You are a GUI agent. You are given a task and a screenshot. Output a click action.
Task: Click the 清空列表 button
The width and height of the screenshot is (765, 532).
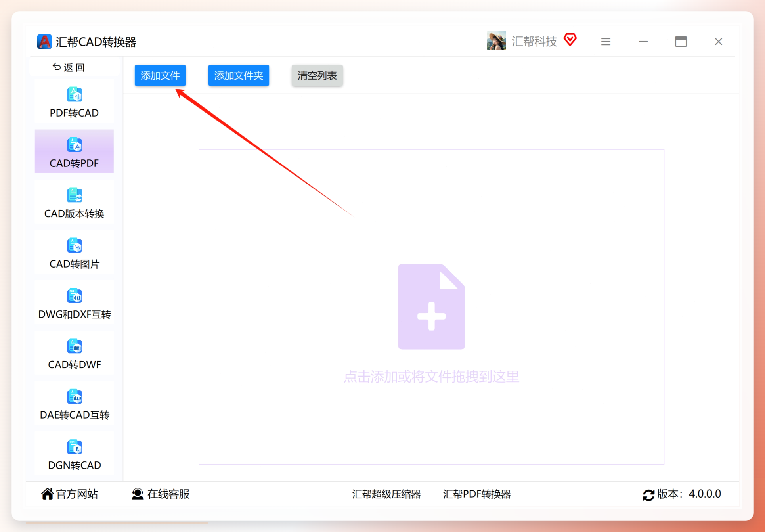pyautogui.click(x=317, y=75)
